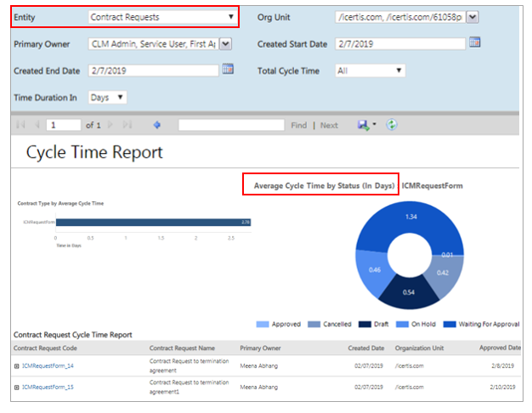Open the Entity dropdown
Viewport: 532px width, 413px height.
[161, 16]
